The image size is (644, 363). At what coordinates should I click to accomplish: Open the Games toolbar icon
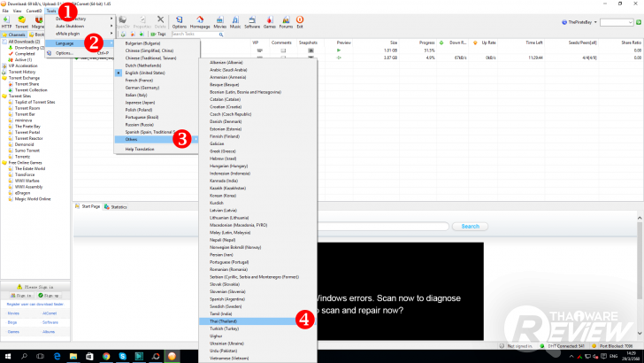click(270, 22)
